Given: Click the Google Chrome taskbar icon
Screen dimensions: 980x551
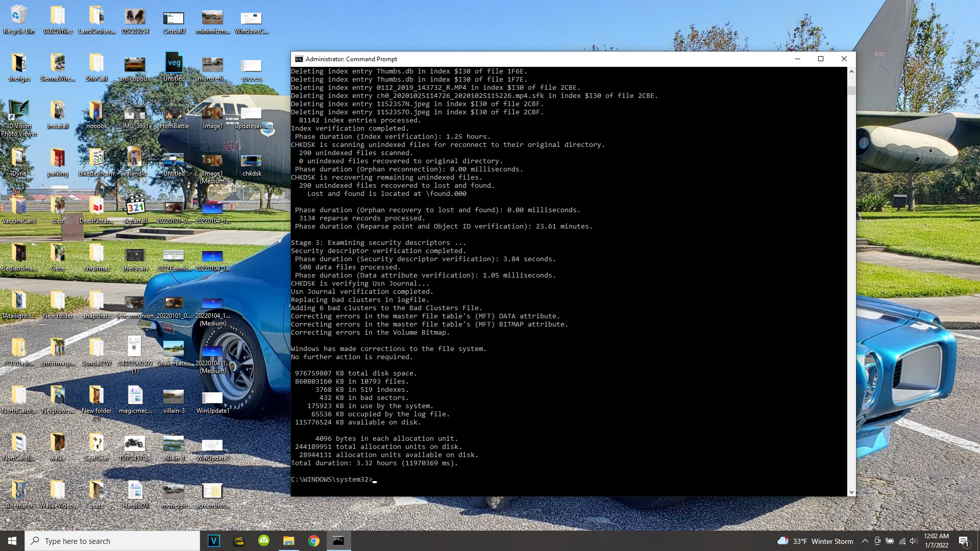Looking at the screenshot, I should [x=313, y=541].
